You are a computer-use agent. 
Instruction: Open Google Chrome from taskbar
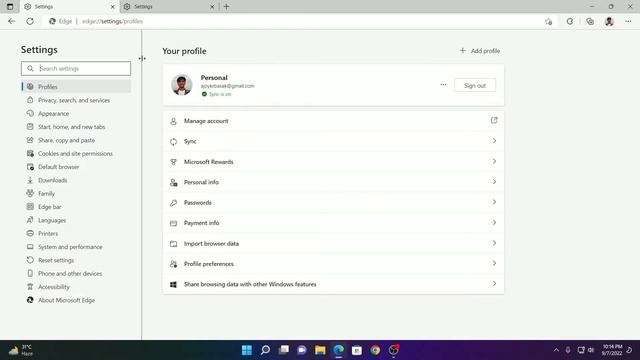(x=375, y=350)
